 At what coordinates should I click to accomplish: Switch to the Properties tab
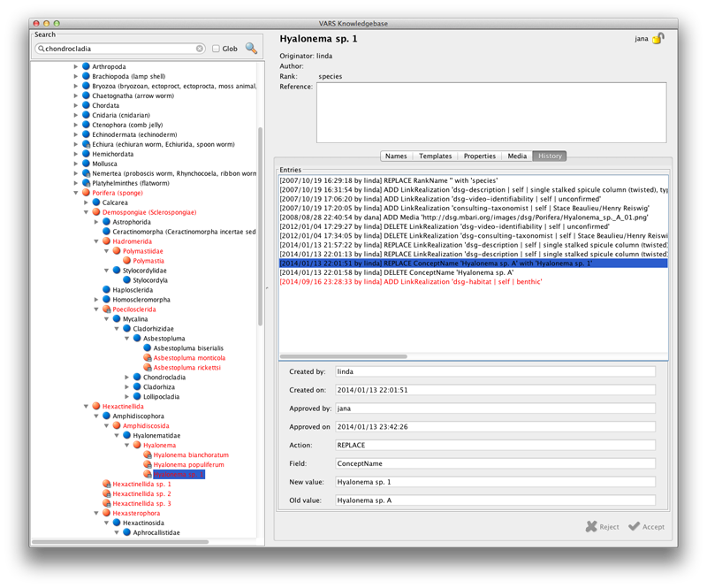point(480,156)
